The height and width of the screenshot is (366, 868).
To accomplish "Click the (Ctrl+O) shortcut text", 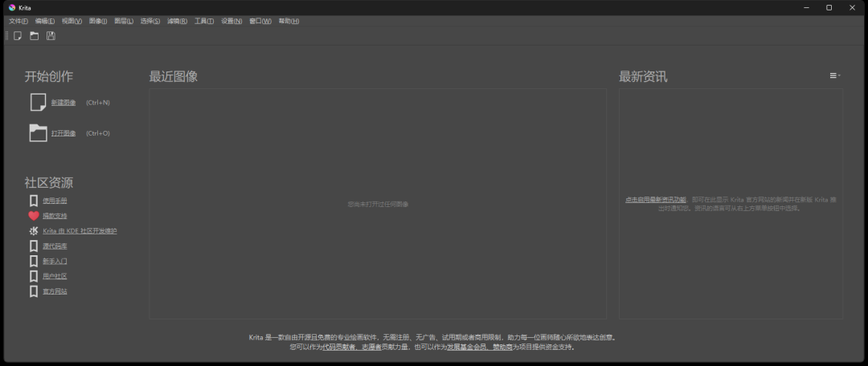I will pos(98,133).
